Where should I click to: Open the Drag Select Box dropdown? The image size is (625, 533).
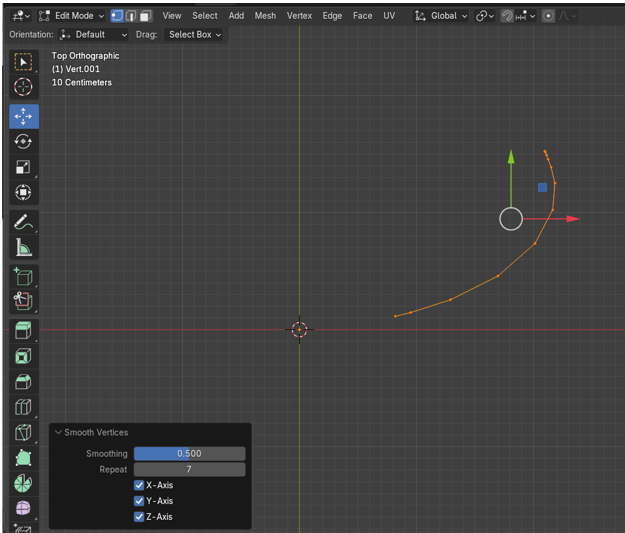195,35
